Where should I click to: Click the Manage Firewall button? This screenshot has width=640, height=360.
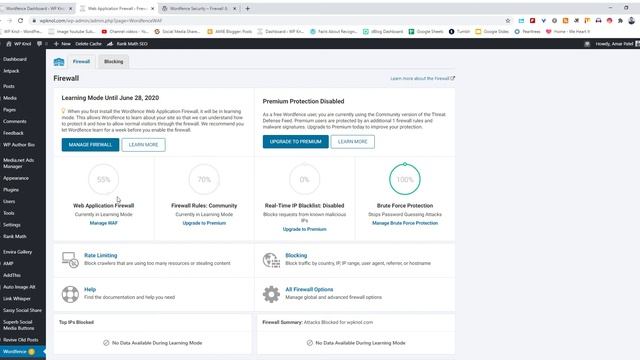tap(90, 144)
